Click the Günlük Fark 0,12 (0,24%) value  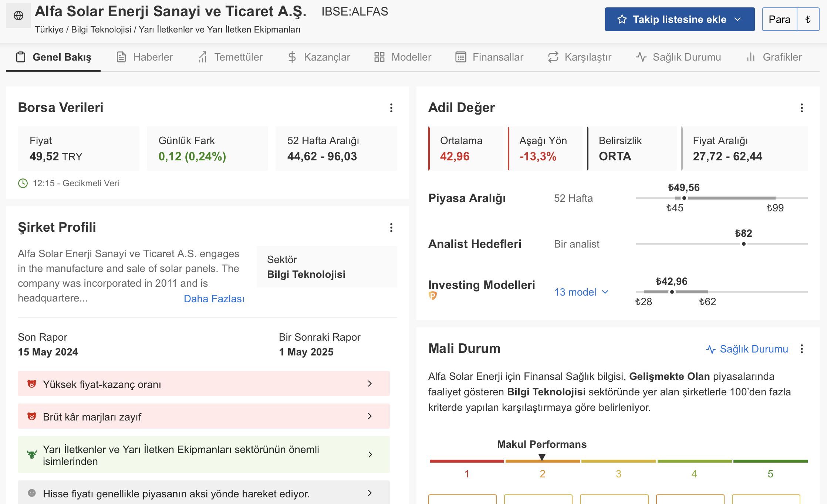tap(192, 157)
